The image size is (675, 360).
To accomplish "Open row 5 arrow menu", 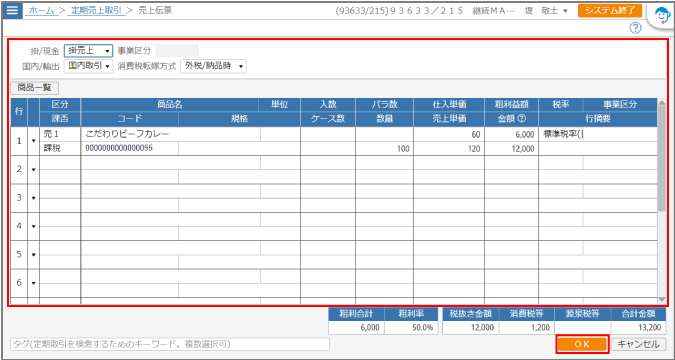I will point(34,254).
